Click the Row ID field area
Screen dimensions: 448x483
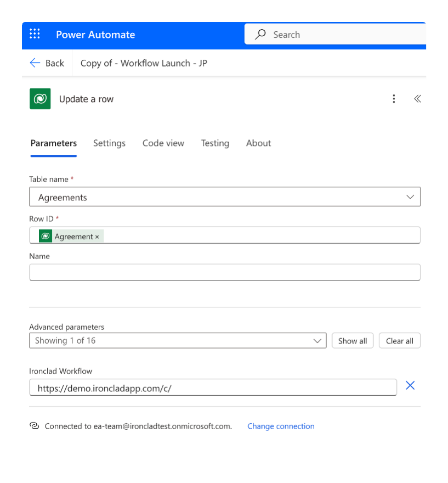(x=225, y=235)
